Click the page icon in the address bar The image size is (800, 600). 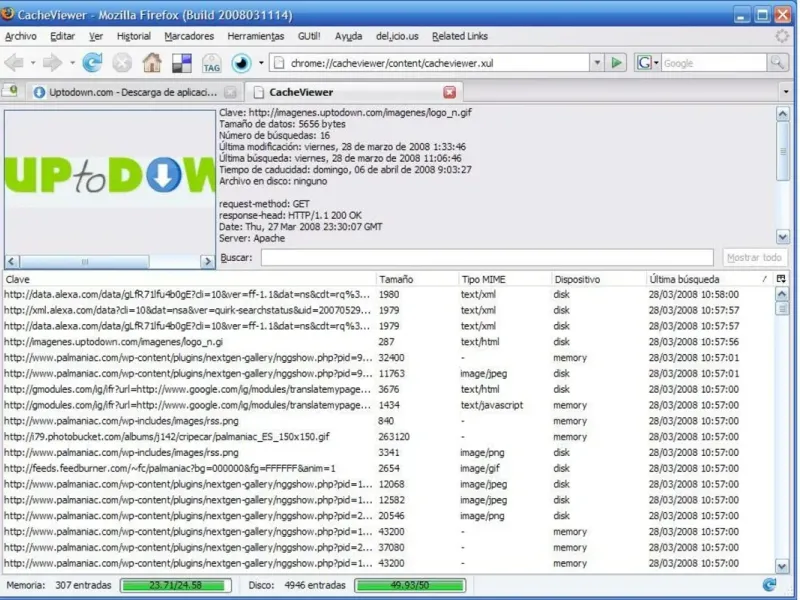(x=279, y=63)
